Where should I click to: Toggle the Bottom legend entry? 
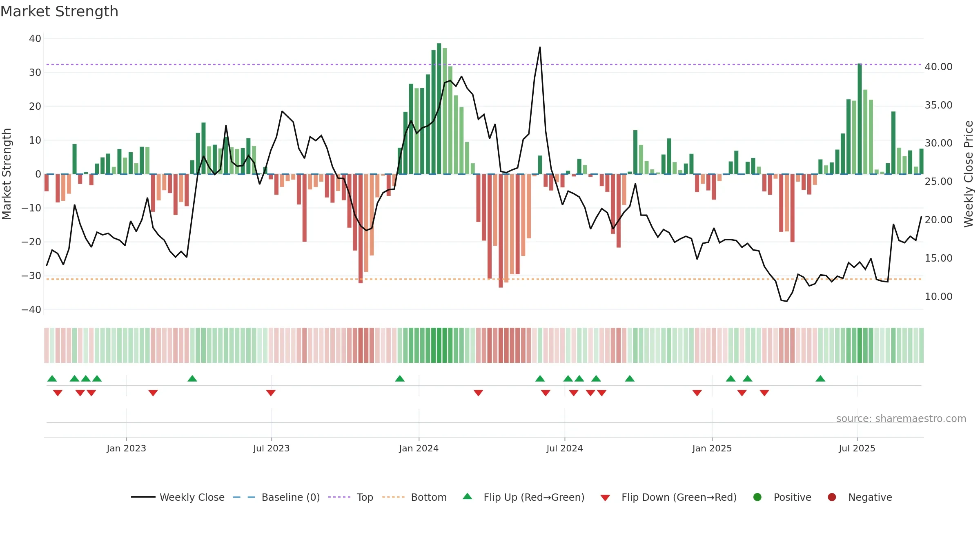(414, 497)
